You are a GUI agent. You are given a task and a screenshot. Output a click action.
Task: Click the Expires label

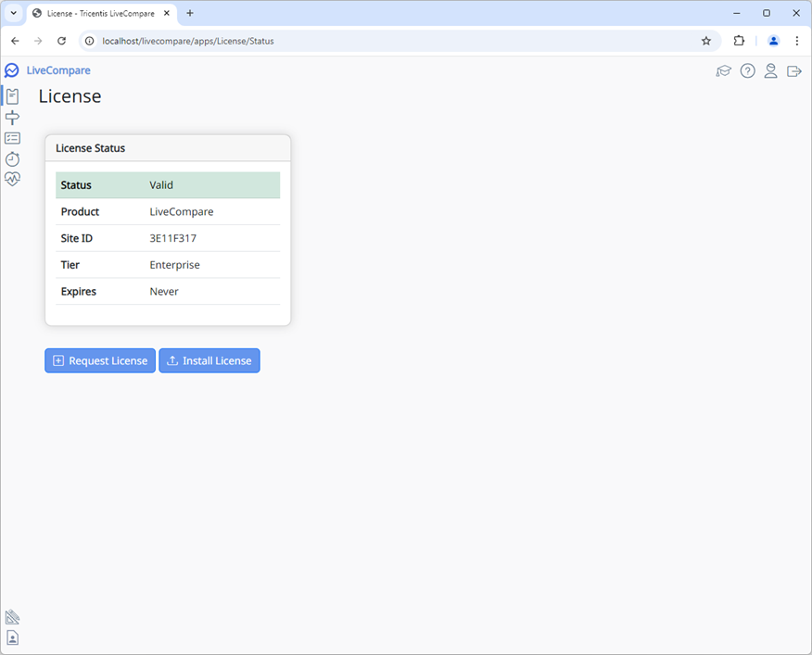tap(78, 292)
